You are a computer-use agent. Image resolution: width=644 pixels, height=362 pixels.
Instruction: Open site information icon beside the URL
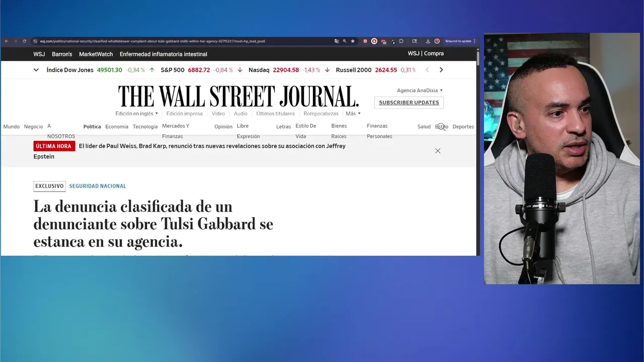[x=35, y=41]
